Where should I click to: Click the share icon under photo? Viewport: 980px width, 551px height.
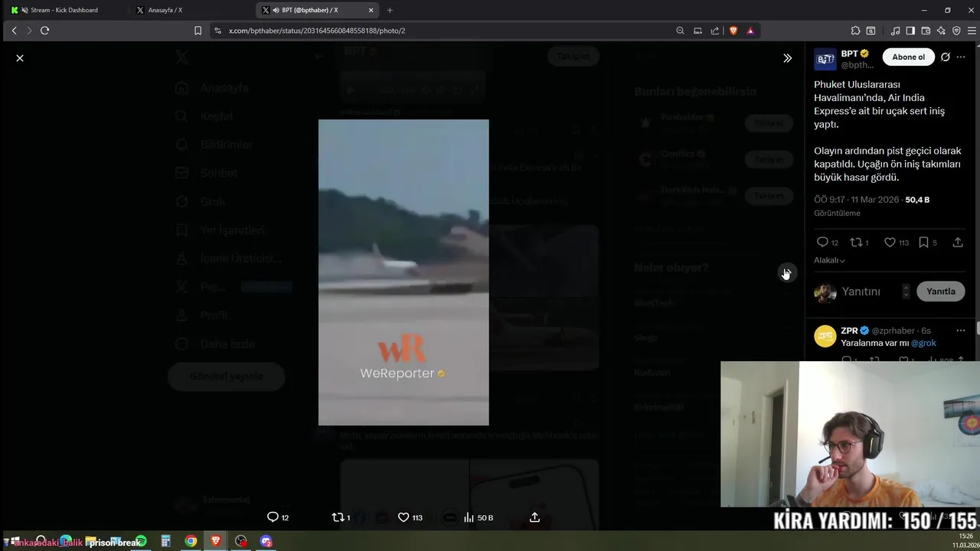pos(534,517)
